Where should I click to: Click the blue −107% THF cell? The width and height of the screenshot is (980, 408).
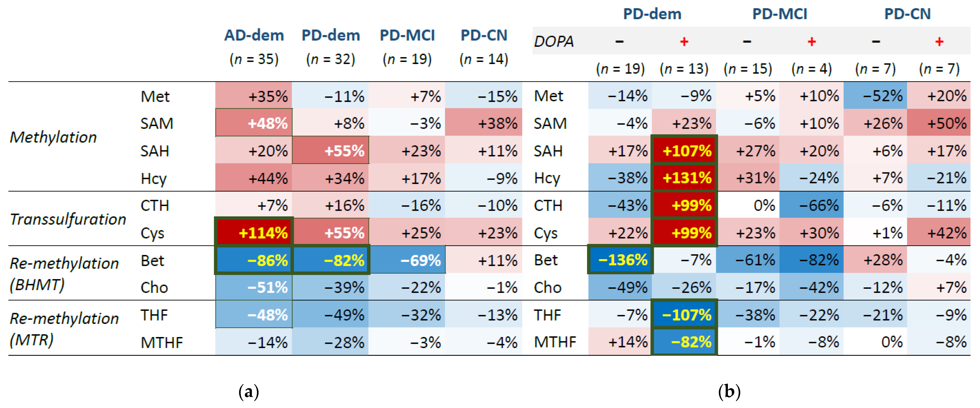click(x=684, y=315)
